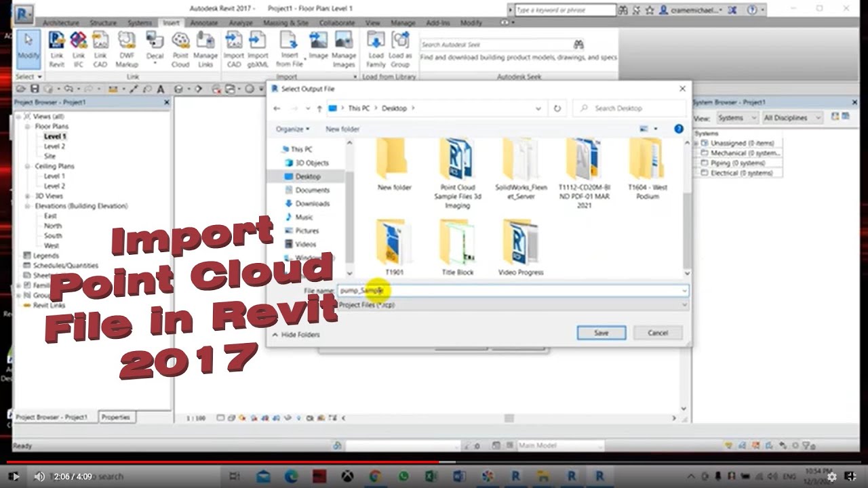The image size is (868, 488).
Task: Expand the 3D Views tree node
Action: click(x=28, y=196)
